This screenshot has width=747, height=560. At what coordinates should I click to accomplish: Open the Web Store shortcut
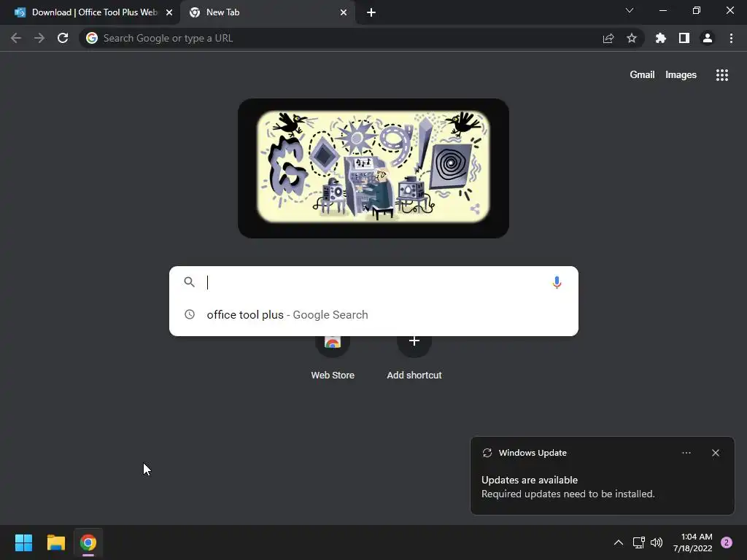(333, 357)
